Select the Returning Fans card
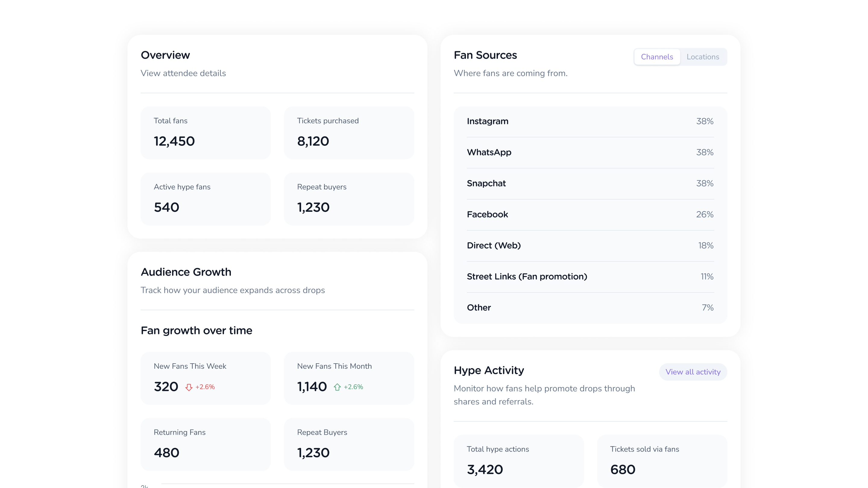The image size is (868, 488). (x=206, y=444)
